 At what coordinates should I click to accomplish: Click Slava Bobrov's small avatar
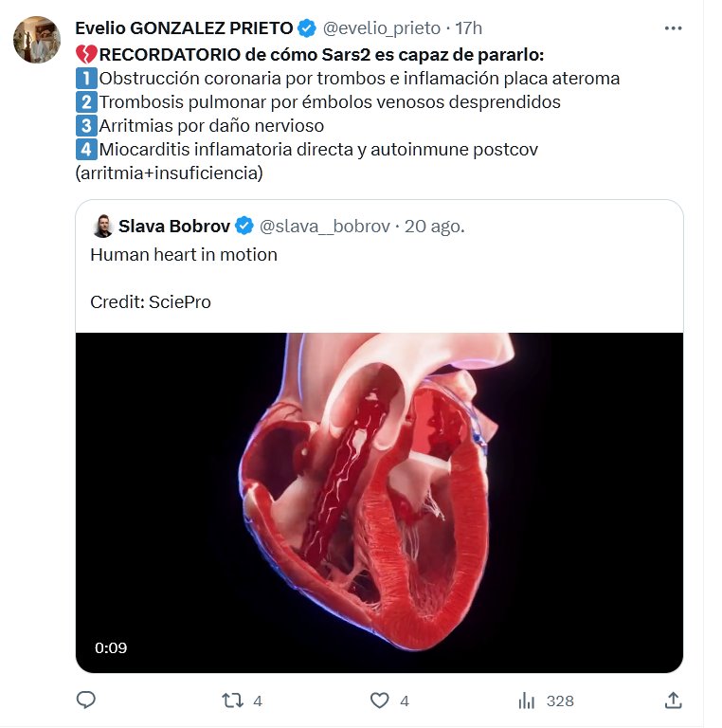(102, 227)
